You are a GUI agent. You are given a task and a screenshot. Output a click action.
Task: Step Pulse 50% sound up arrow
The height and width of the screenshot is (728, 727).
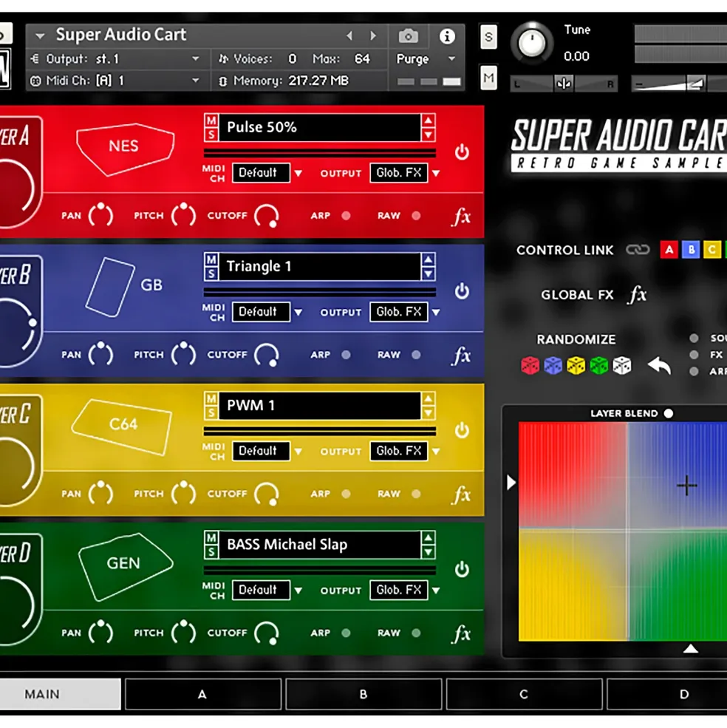coord(428,120)
